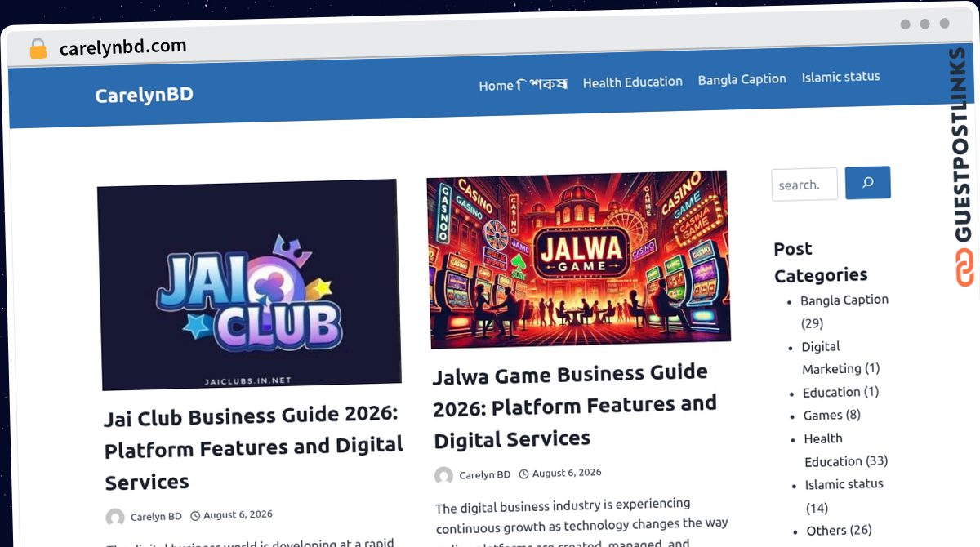Open the CarelynBD site logo

pyautogui.click(x=144, y=95)
